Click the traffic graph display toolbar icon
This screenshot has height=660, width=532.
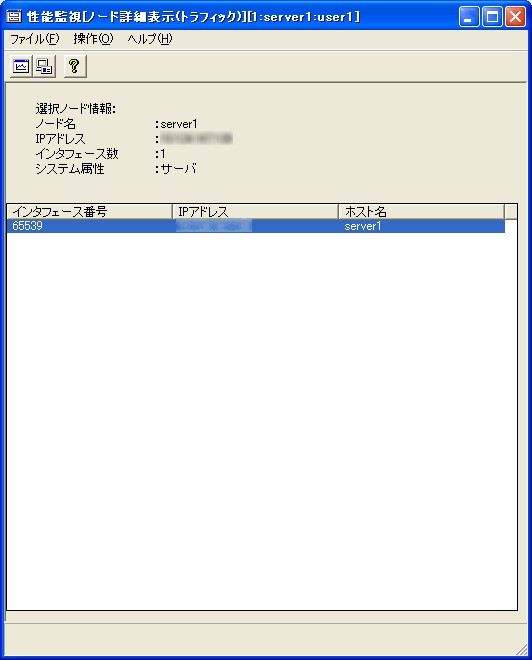pyautogui.click(x=21, y=66)
